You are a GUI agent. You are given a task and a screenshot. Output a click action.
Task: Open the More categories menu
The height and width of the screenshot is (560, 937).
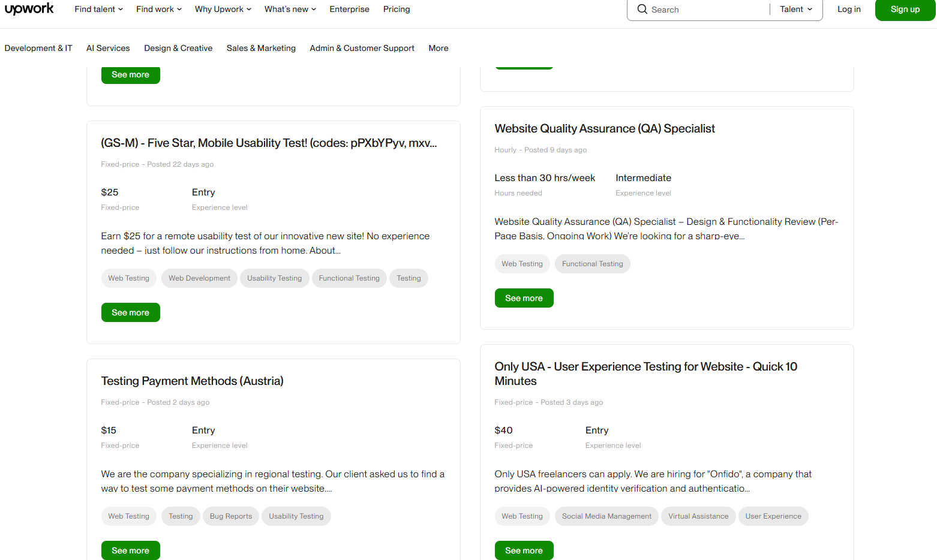[x=438, y=48]
